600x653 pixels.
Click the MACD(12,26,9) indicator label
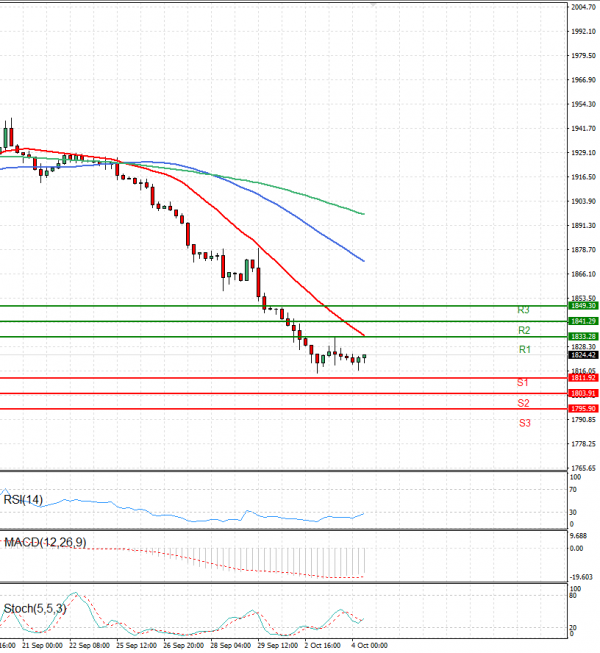coord(45,542)
